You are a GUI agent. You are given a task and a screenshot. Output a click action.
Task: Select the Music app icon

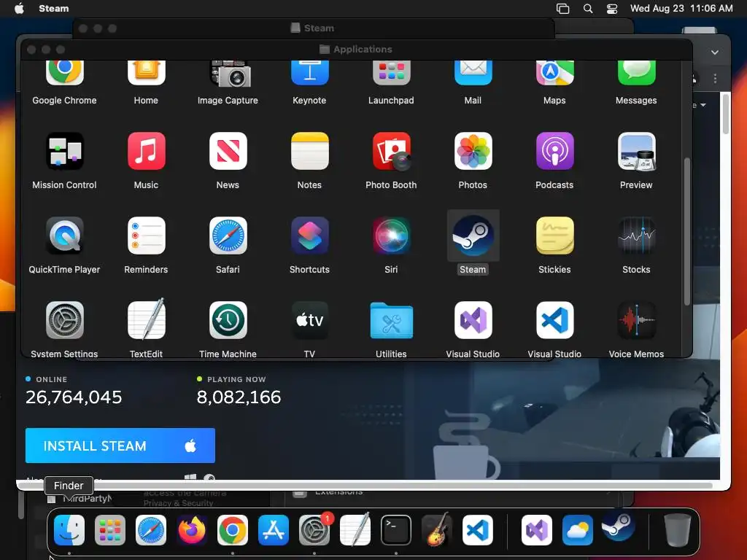point(146,151)
